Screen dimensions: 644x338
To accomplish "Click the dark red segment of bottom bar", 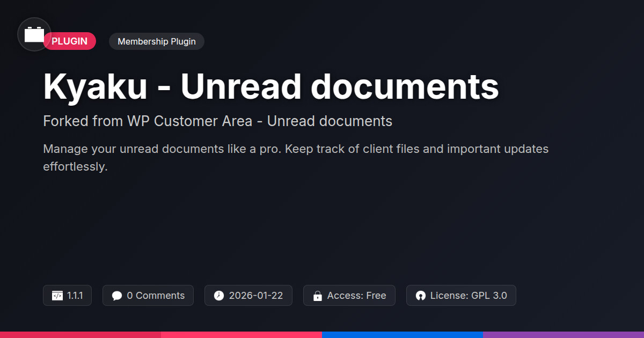I will pyautogui.click(x=80, y=334).
